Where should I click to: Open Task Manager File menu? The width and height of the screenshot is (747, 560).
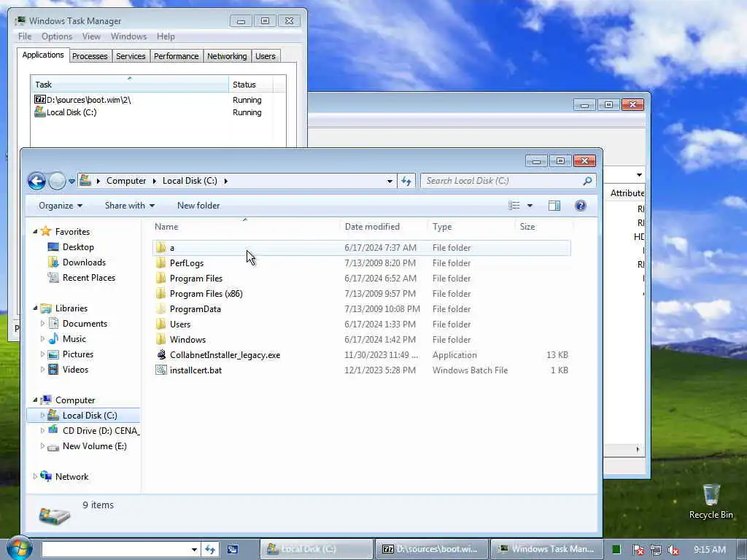[25, 36]
